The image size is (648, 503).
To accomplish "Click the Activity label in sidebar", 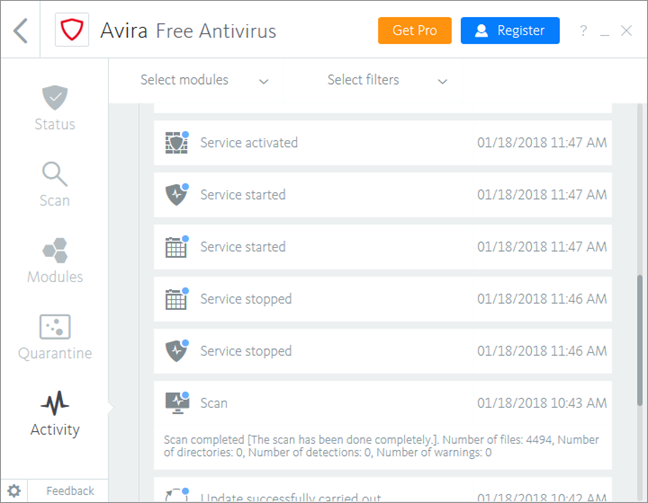I will point(55,430).
